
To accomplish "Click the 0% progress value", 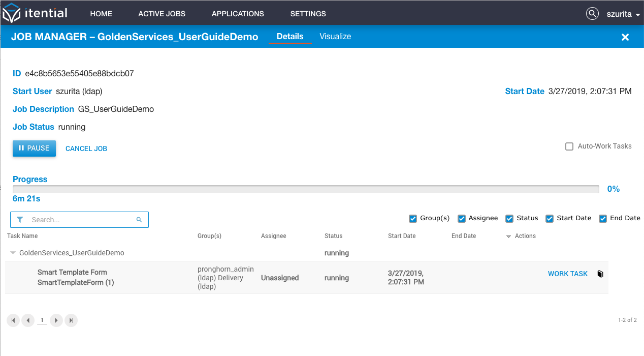I will point(614,189).
